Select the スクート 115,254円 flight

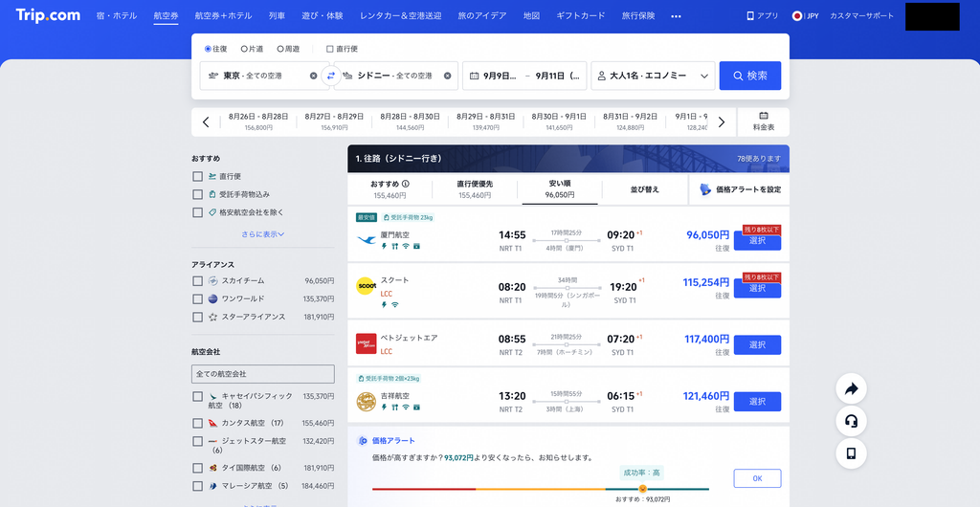pos(757,288)
